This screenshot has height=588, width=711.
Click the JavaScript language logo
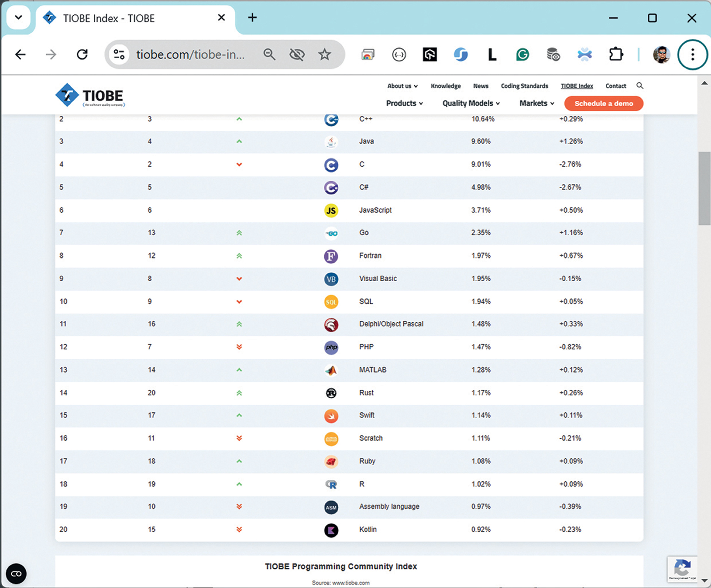[331, 210]
